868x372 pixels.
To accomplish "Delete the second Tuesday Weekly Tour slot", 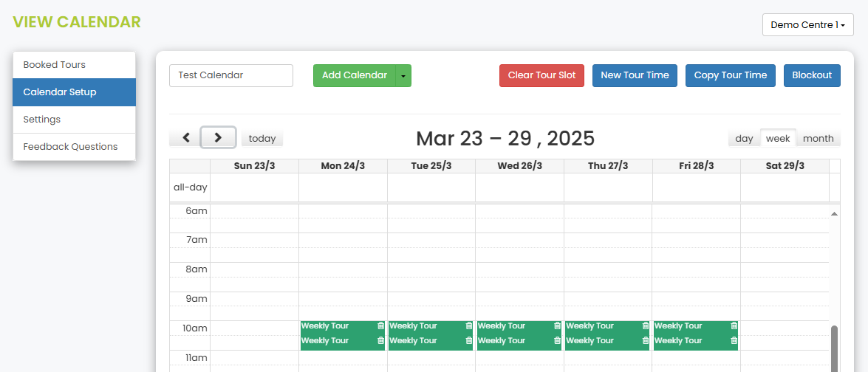I will point(469,340).
